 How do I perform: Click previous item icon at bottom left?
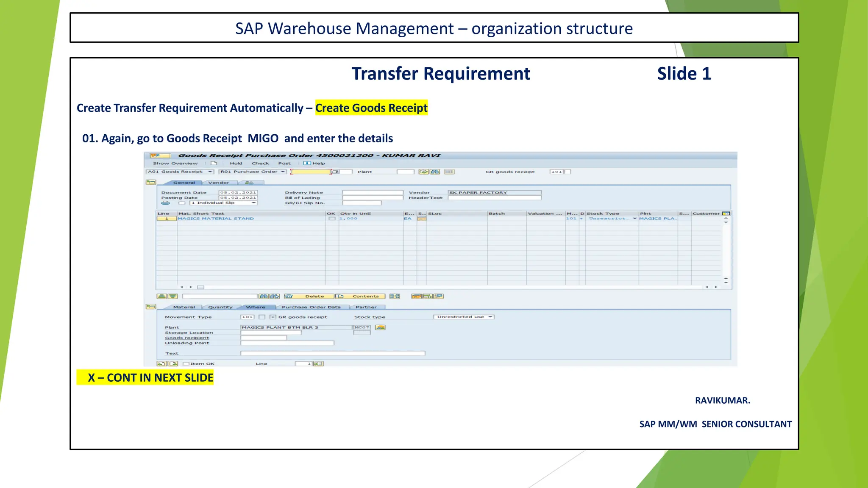(x=161, y=363)
